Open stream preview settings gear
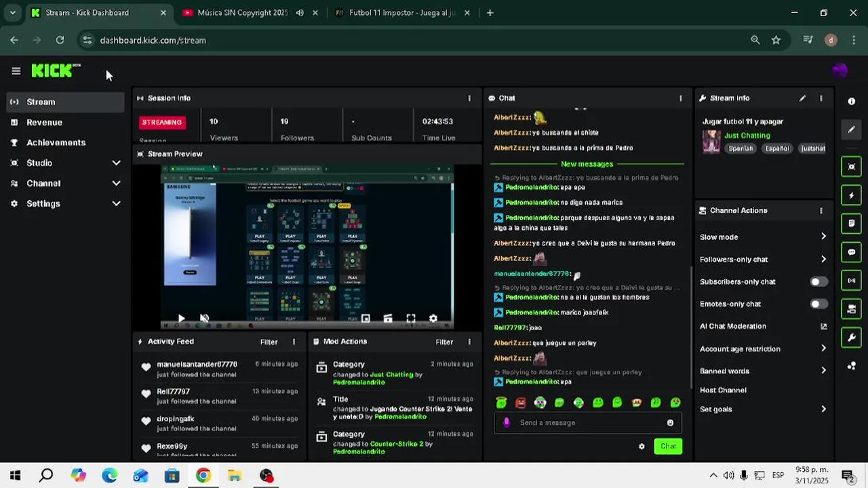This screenshot has width=868, height=488. [433, 319]
